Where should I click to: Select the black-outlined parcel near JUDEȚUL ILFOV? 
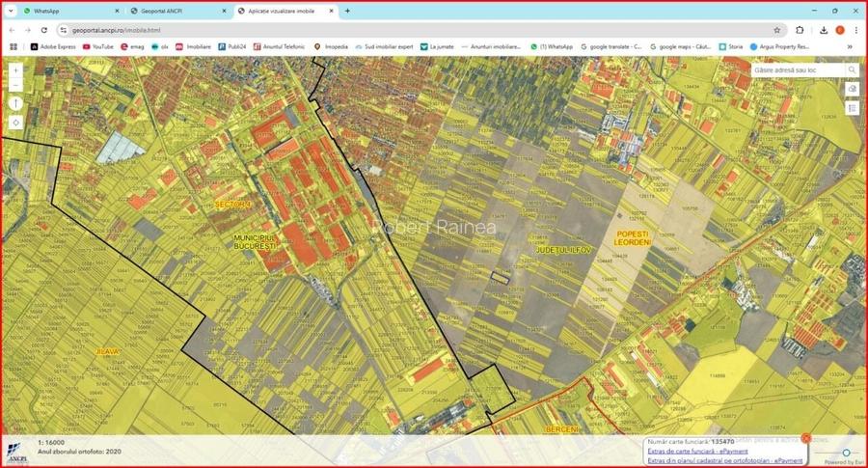[500, 278]
